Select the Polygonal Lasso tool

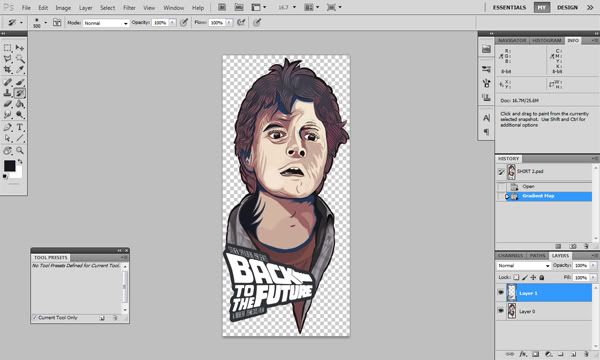coord(8,59)
